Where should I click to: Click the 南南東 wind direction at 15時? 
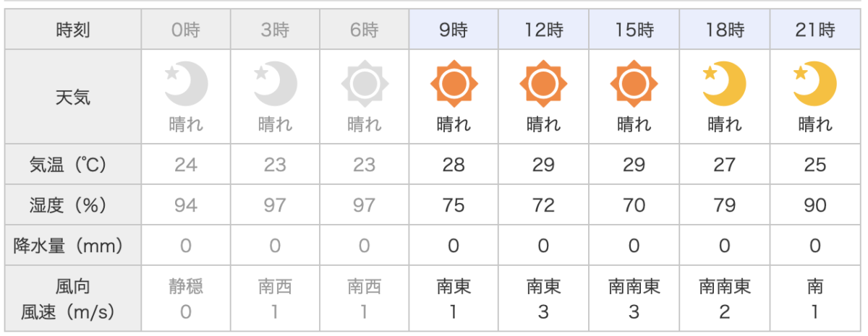[x=634, y=287]
